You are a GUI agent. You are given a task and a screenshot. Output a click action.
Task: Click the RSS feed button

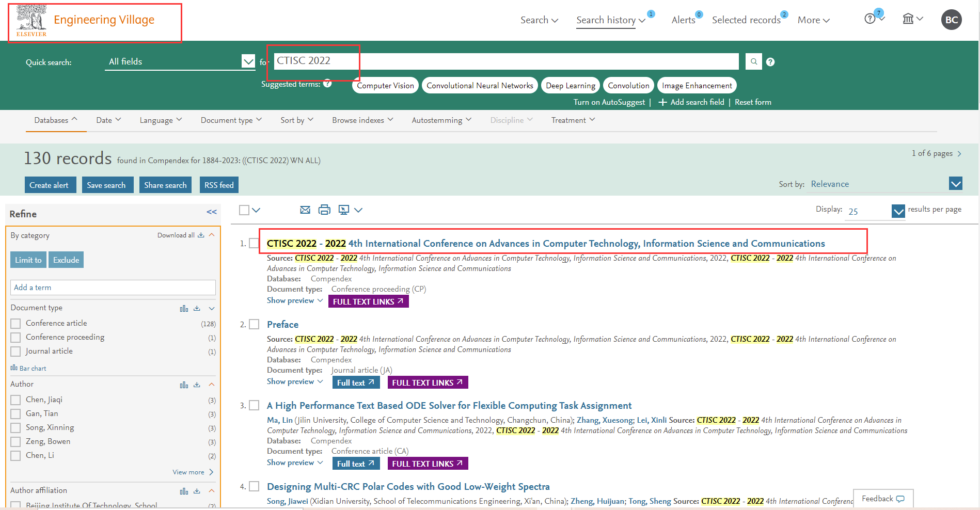coord(219,185)
